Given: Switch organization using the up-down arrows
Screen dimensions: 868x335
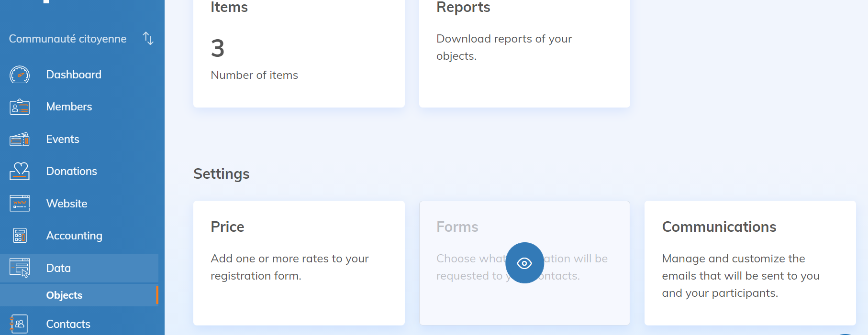Looking at the screenshot, I should tap(148, 39).
